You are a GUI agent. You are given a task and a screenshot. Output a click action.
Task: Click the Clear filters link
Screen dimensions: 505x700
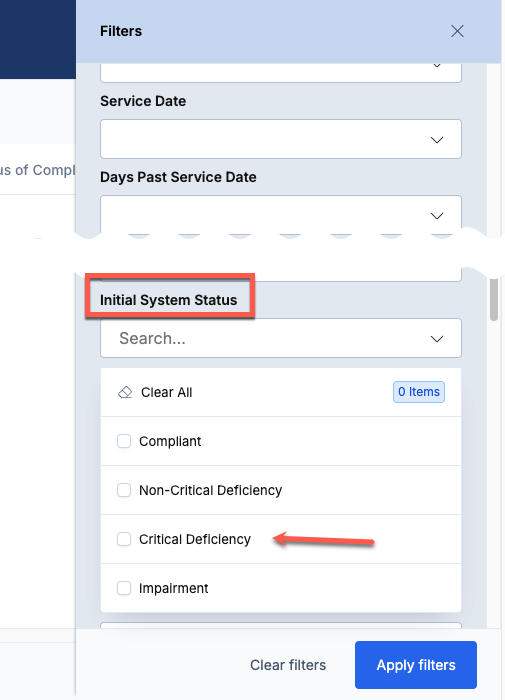288,665
